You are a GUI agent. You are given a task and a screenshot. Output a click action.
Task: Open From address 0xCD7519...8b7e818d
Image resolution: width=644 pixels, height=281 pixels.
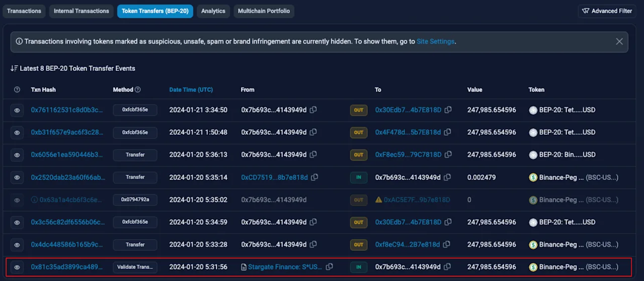point(274,177)
